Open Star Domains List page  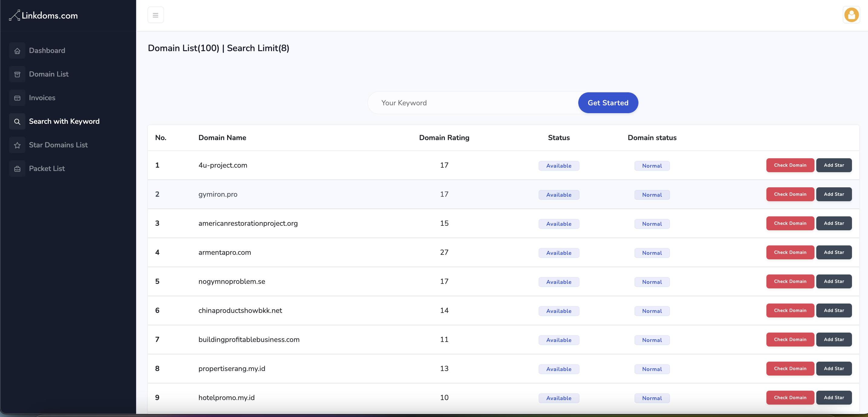pyautogui.click(x=58, y=145)
